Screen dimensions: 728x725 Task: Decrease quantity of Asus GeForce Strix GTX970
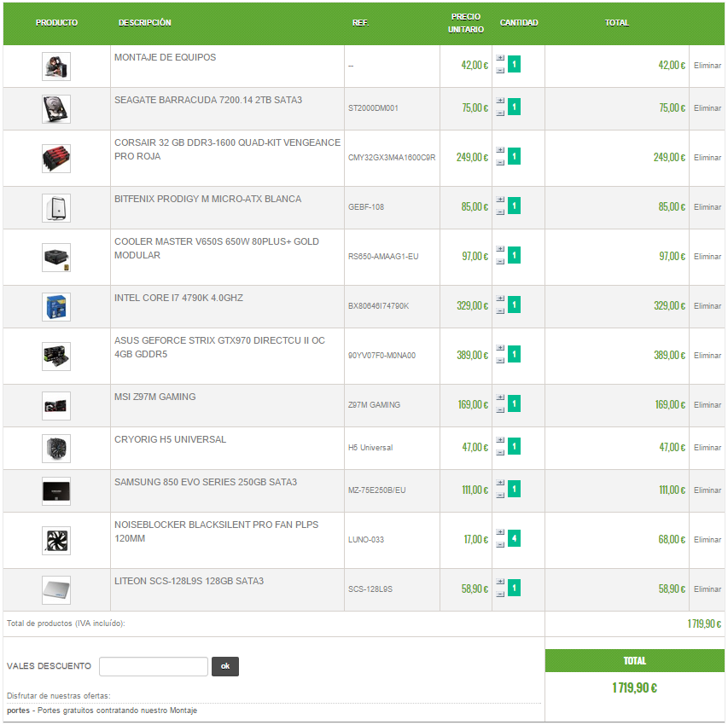tap(500, 361)
